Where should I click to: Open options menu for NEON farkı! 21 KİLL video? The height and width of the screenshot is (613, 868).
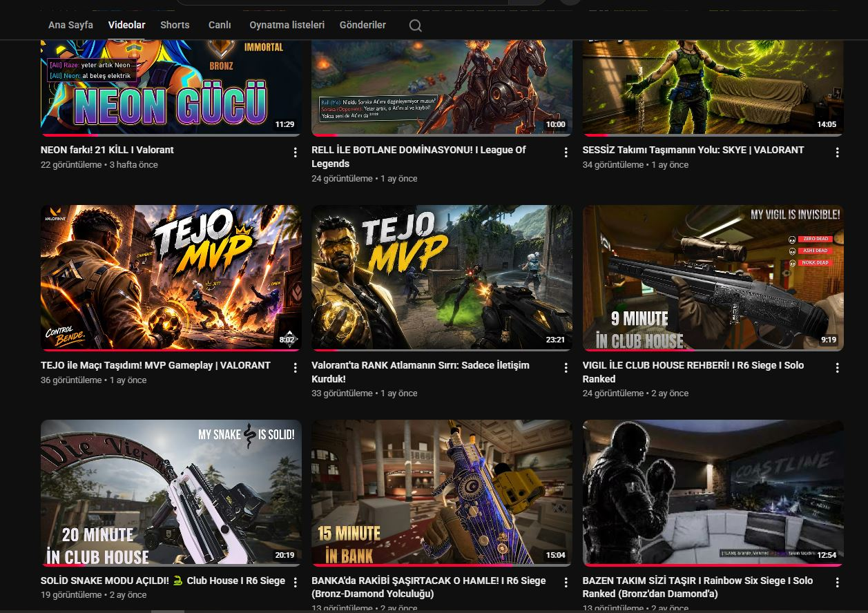click(295, 153)
